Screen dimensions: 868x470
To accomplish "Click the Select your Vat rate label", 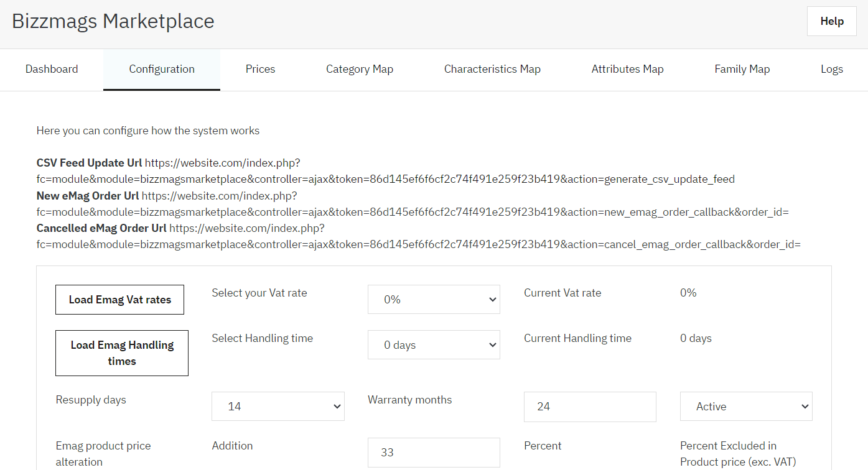I will [259, 293].
